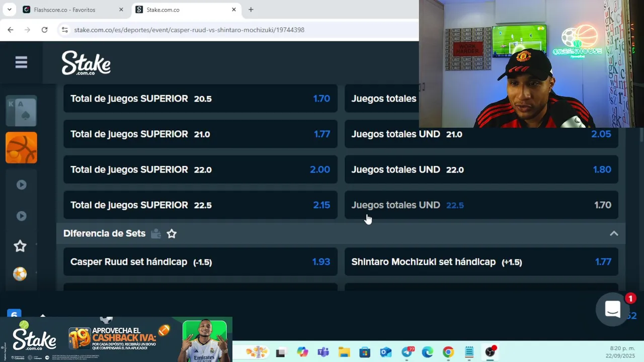Bet Total de juegos SUPERIOR 20.5 at 1.70

pos(200,99)
